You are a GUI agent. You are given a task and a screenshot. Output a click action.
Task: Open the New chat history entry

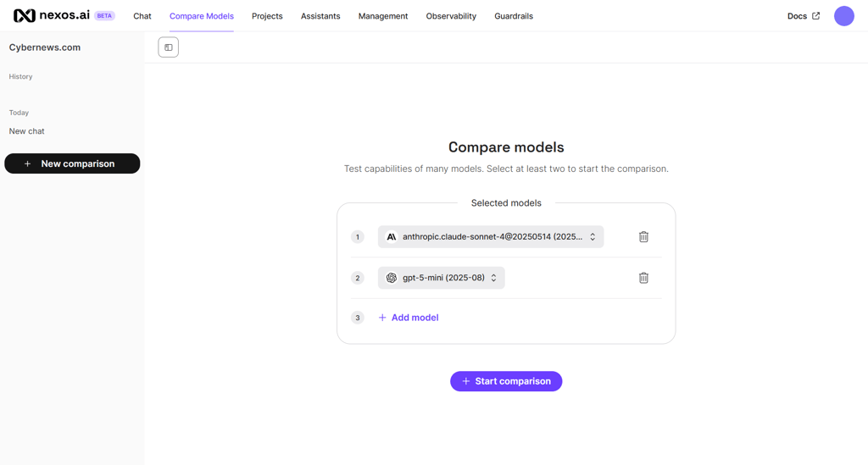(26, 131)
